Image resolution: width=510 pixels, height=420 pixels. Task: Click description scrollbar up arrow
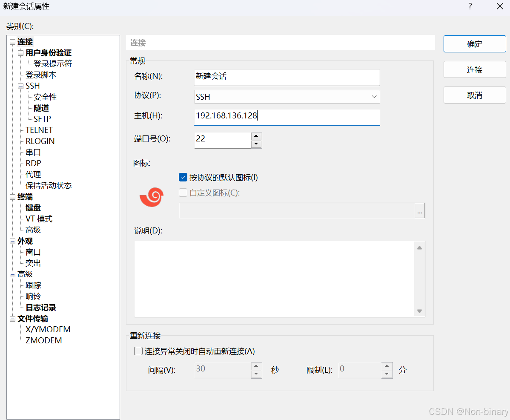pos(420,248)
